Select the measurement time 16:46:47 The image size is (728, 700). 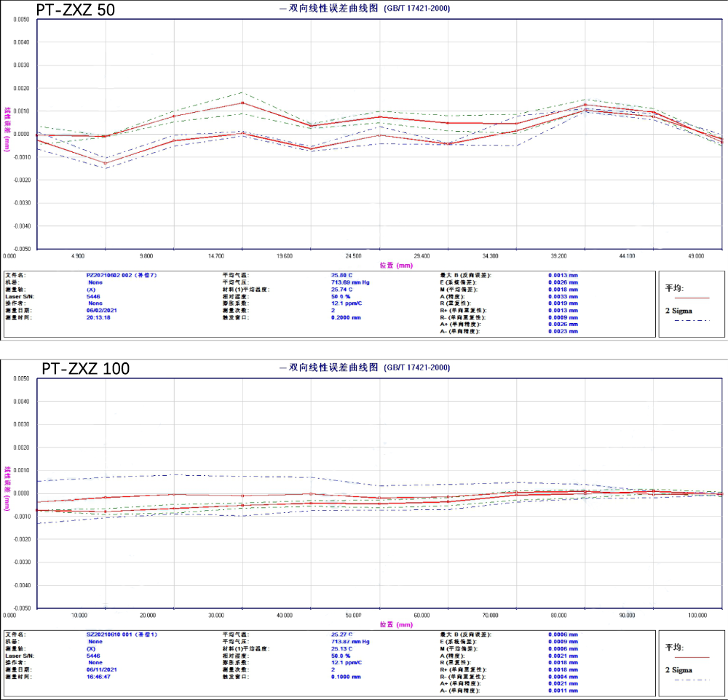(100, 677)
